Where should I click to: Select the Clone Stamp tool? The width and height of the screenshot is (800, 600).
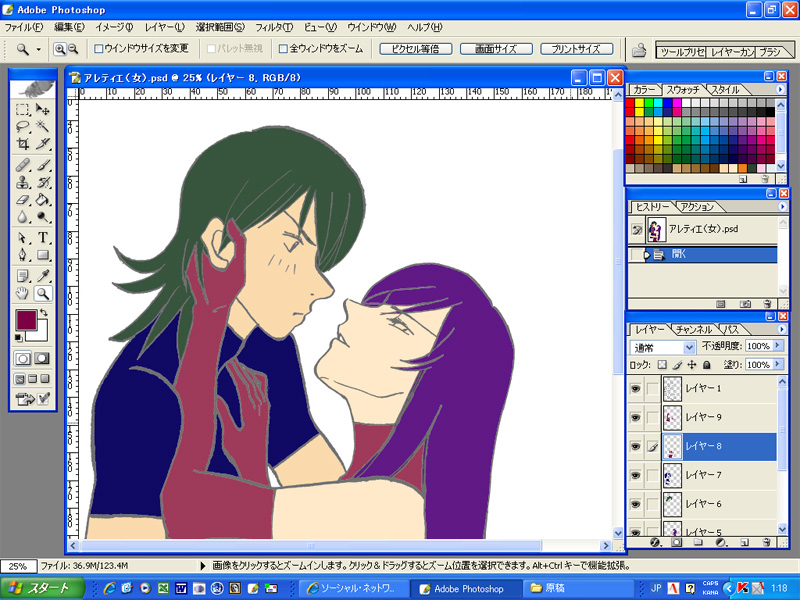(22, 182)
